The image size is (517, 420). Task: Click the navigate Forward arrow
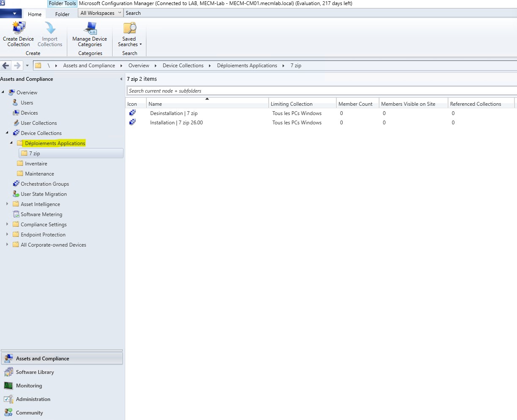[17, 66]
